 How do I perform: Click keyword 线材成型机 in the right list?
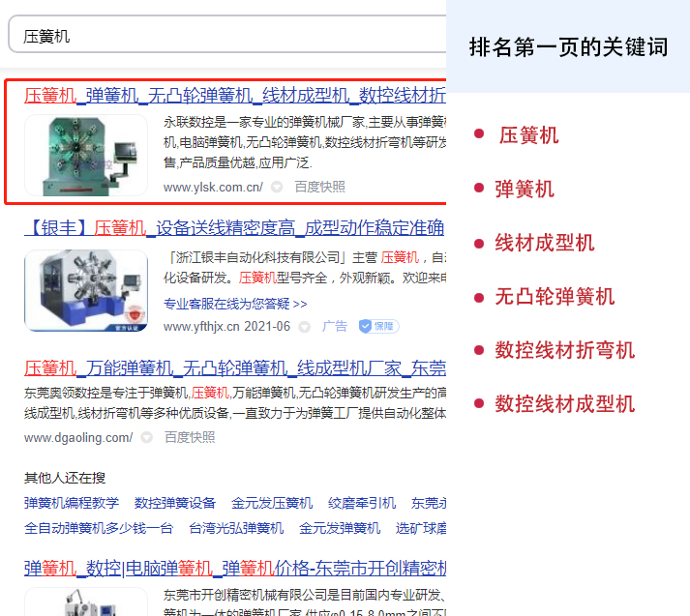click(x=544, y=243)
